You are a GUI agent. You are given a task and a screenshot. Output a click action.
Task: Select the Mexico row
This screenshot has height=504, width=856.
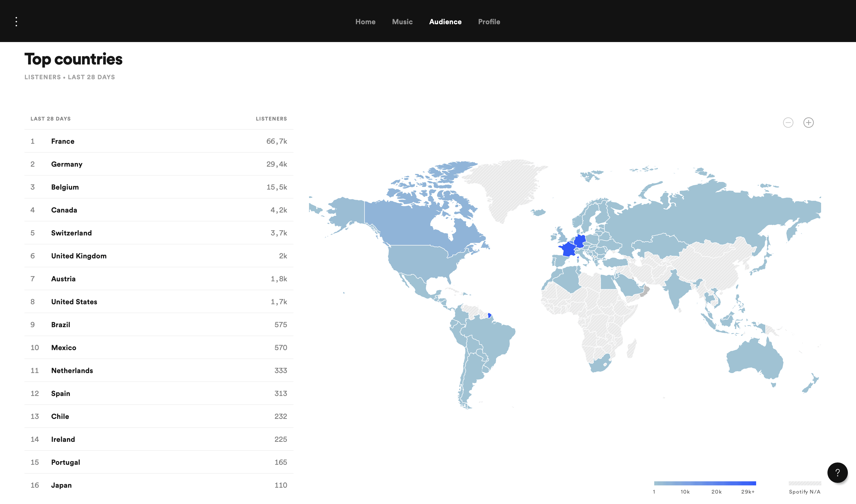pyautogui.click(x=159, y=348)
